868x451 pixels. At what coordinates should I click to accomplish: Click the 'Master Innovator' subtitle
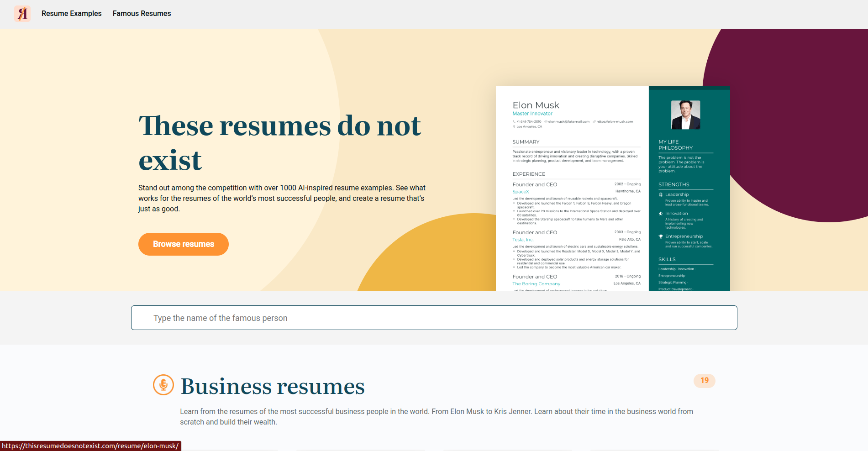click(x=532, y=114)
